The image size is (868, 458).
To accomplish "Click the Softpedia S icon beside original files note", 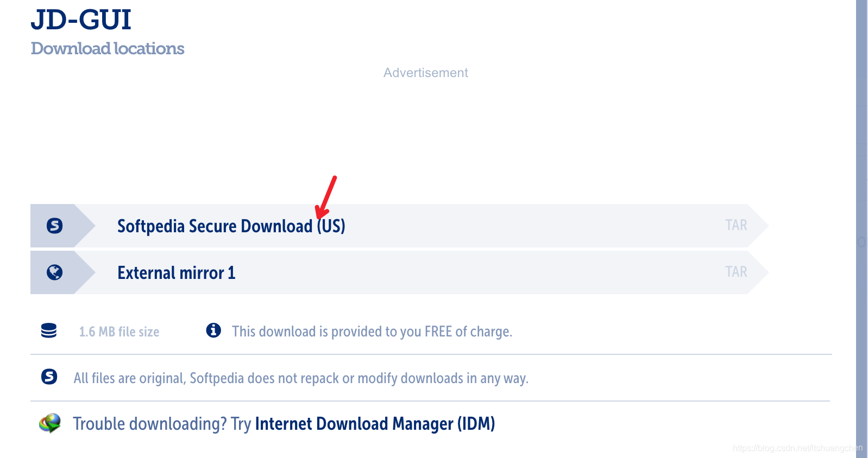I will tap(49, 376).
